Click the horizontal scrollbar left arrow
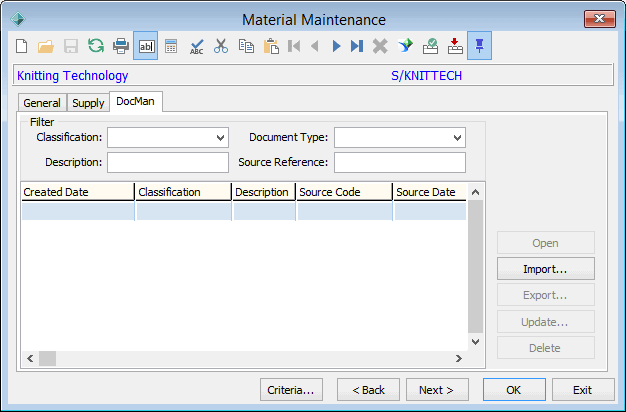Screen dimensions: 626x412 pos(30,359)
